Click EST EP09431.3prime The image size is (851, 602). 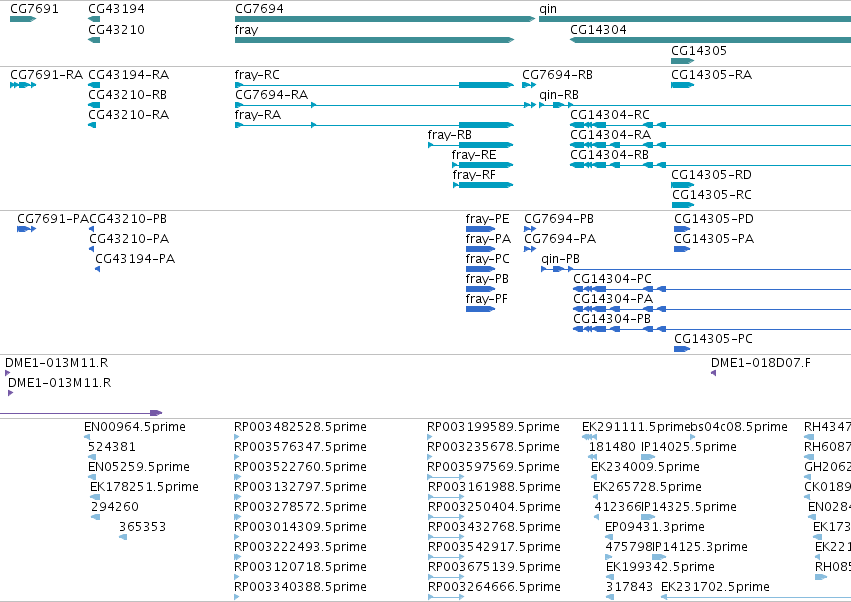pos(655,527)
